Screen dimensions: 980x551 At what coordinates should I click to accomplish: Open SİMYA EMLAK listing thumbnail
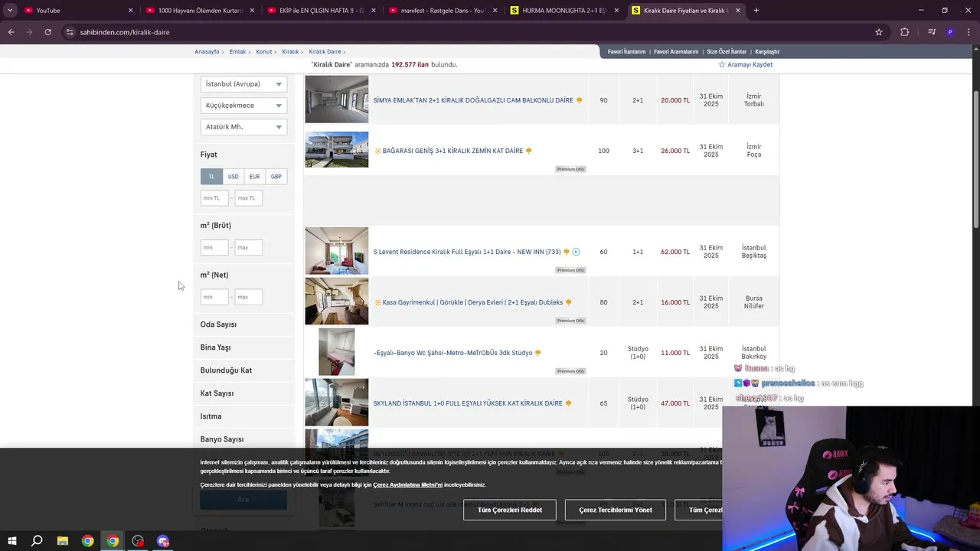(x=337, y=99)
